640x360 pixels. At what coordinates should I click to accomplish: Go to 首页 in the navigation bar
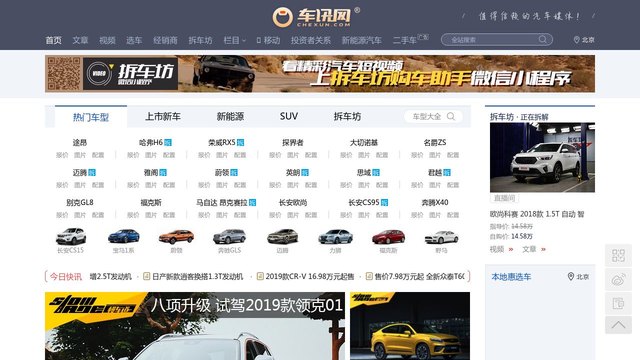point(53,40)
